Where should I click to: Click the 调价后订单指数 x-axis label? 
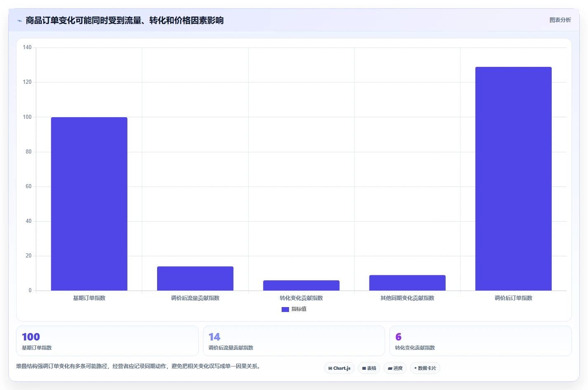click(513, 298)
